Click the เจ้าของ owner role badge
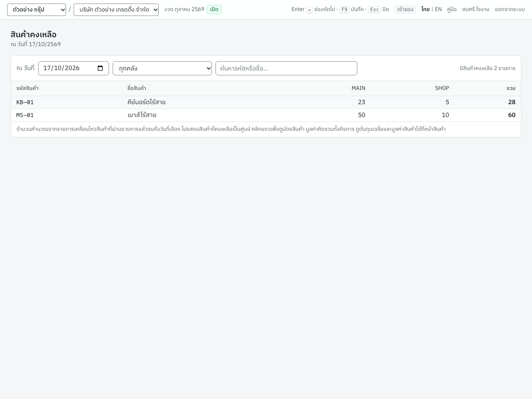The image size is (532, 399). (x=405, y=9)
